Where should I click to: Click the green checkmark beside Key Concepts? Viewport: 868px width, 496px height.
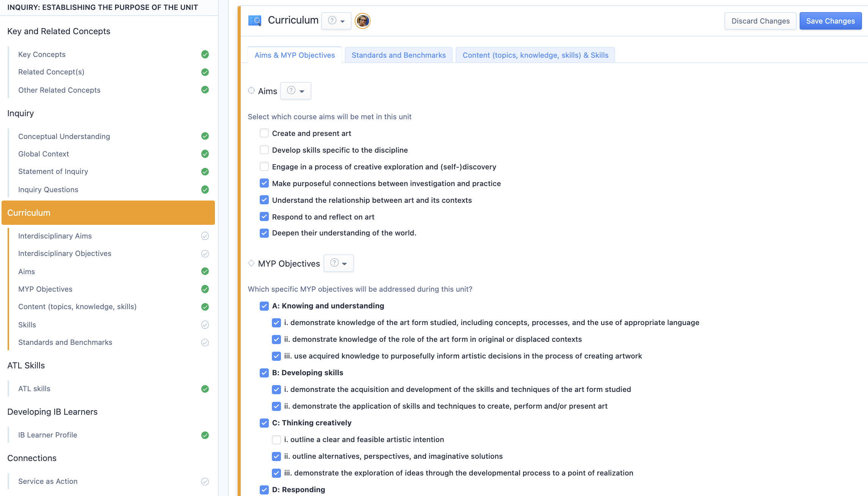(x=205, y=54)
